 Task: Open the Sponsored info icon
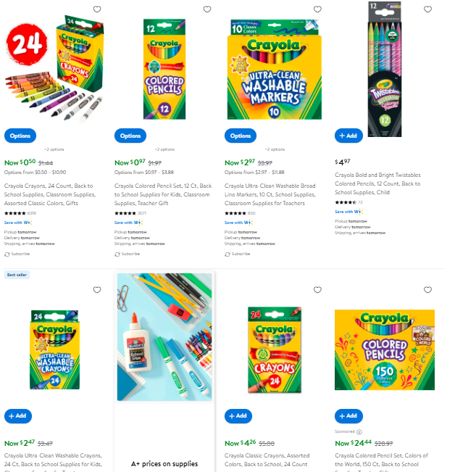pyautogui.click(x=359, y=432)
